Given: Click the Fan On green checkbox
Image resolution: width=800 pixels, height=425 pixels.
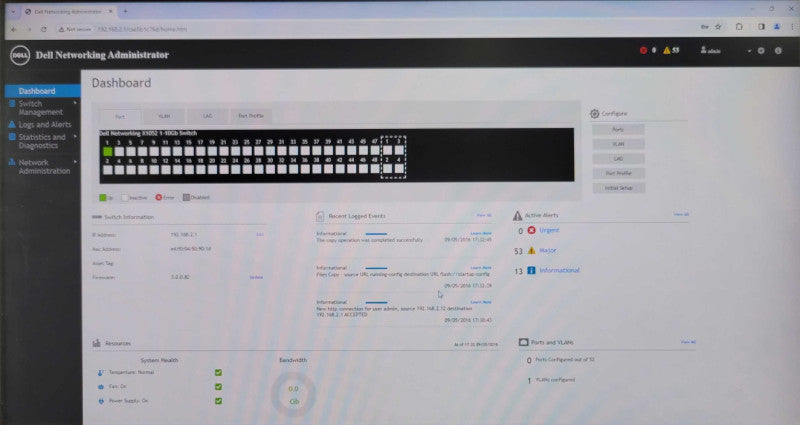Looking at the screenshot, I should pos(218,387).
